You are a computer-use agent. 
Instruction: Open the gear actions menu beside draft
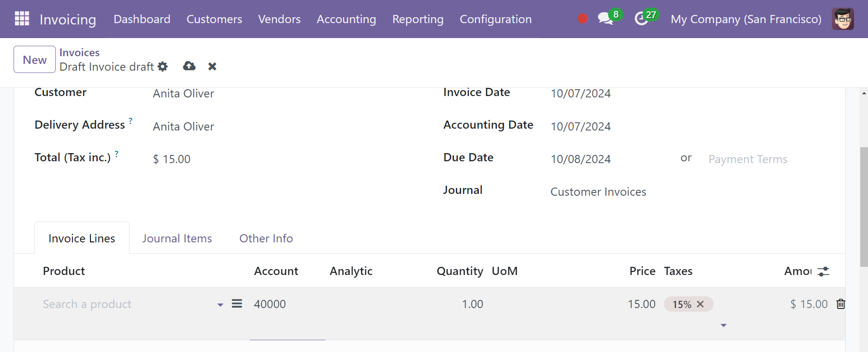[162, 67]
